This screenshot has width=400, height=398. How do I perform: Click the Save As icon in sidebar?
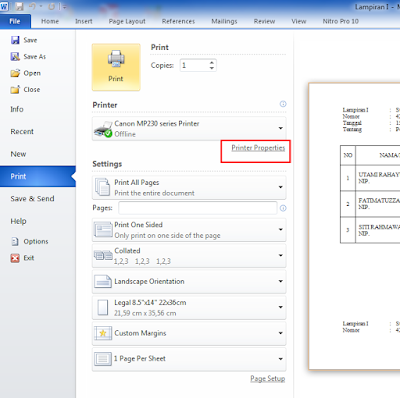tap(15, 57)
